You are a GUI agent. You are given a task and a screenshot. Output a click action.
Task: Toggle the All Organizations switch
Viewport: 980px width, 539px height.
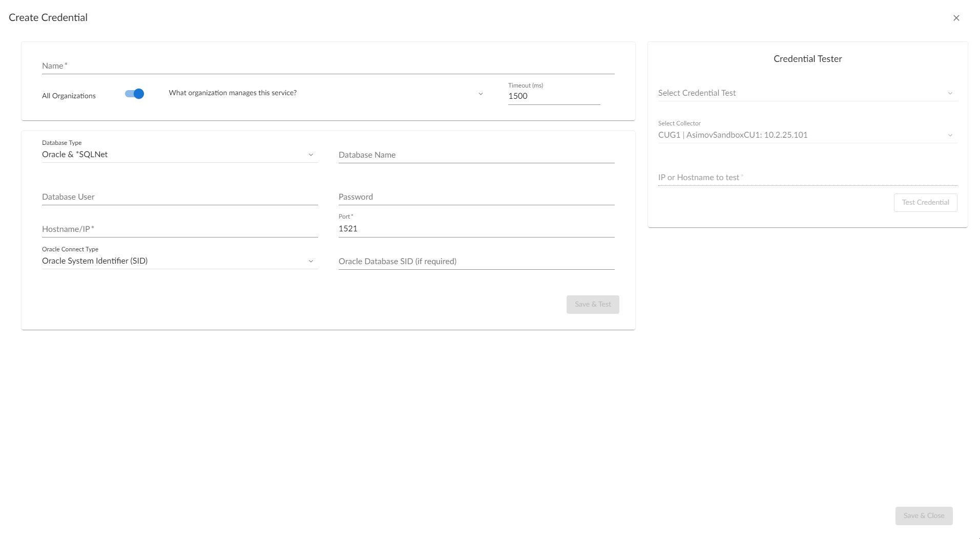tap(135, 94)
